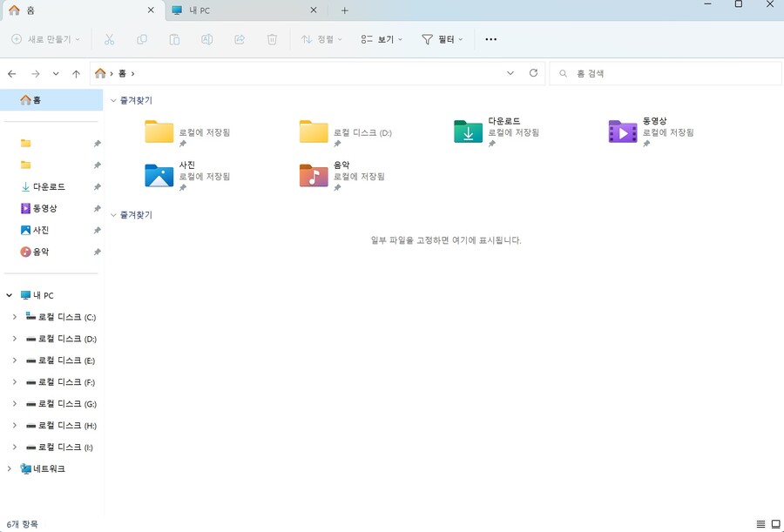The height and width of the screenshot is (532, 784).
Task: Click the refresh button
Action: click(x=533, y=73)
